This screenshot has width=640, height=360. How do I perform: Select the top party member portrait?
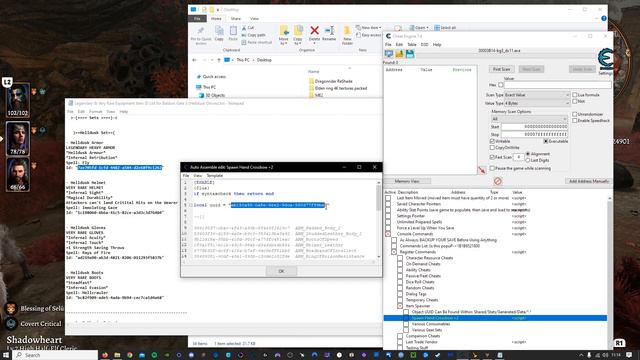18,100
